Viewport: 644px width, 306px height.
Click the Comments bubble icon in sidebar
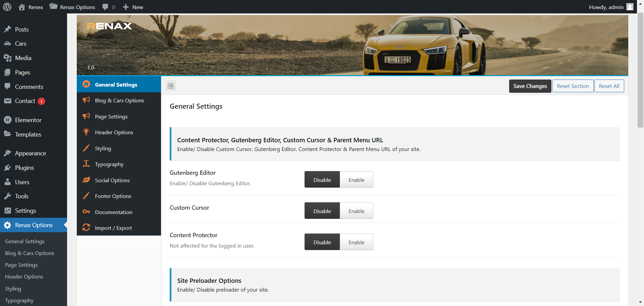tap(8, 87)
